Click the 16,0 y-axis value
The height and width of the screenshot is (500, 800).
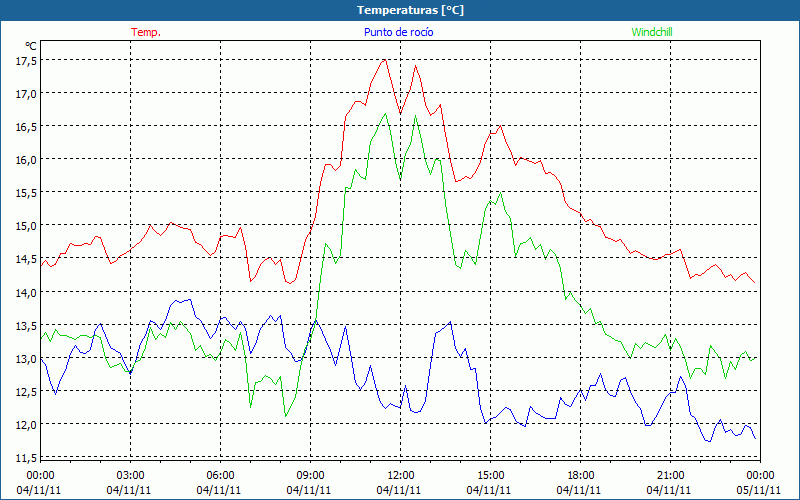click(x=27, y=160)
